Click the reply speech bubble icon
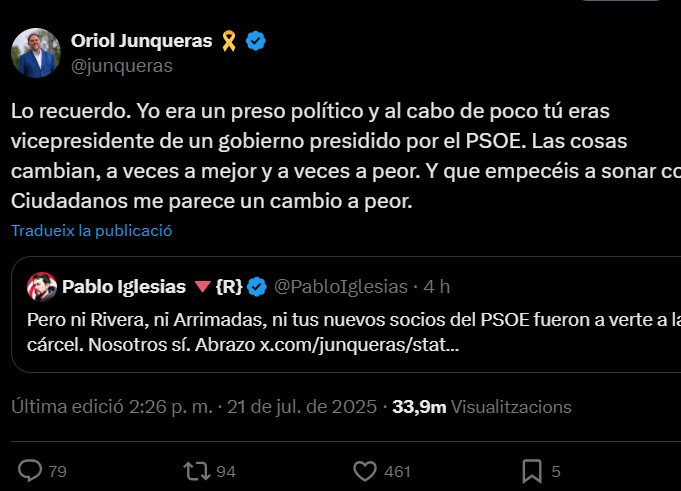The image size is (681, 491). point(31,470)
